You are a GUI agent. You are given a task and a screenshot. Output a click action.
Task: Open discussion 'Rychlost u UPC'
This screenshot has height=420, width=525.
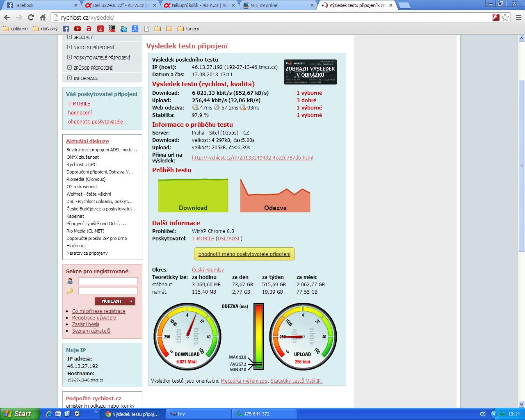(82, 164)
